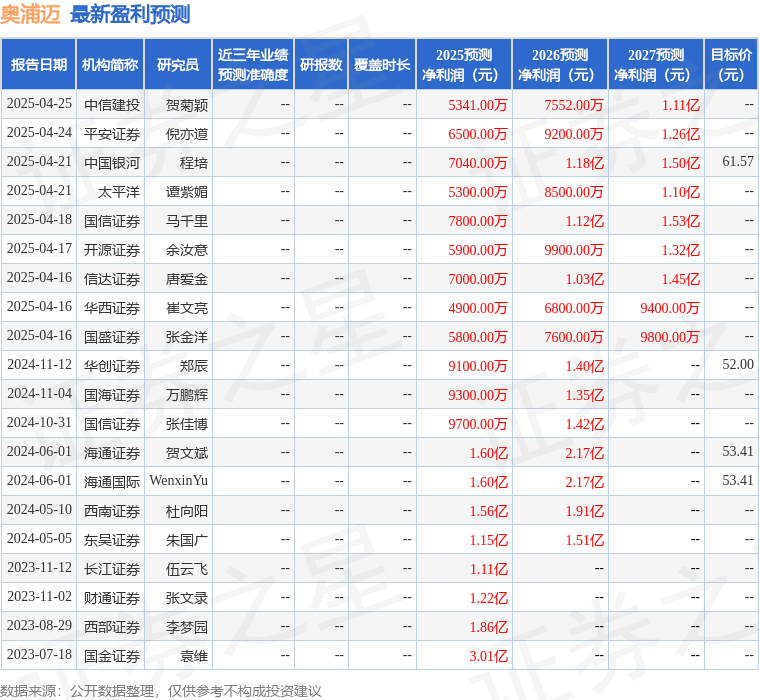Click the 近三年业绩预测准确度 column header
This screenshot has height=700, width=759.
(x=253, y=64)
